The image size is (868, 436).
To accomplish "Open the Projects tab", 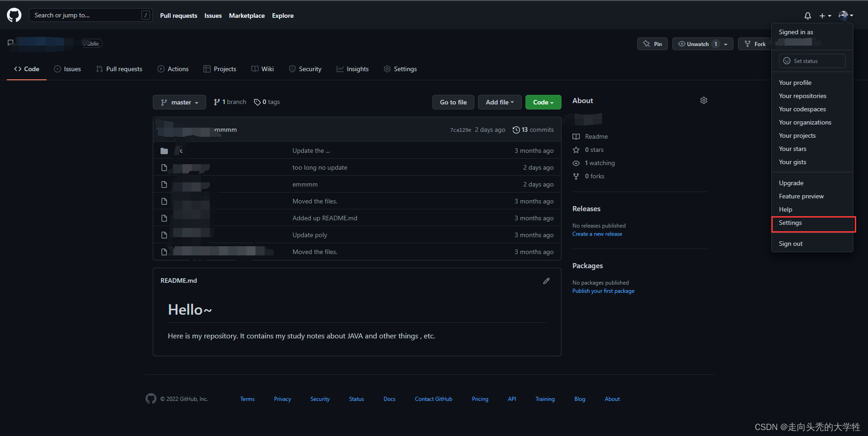I will click(x=220, y=69).
